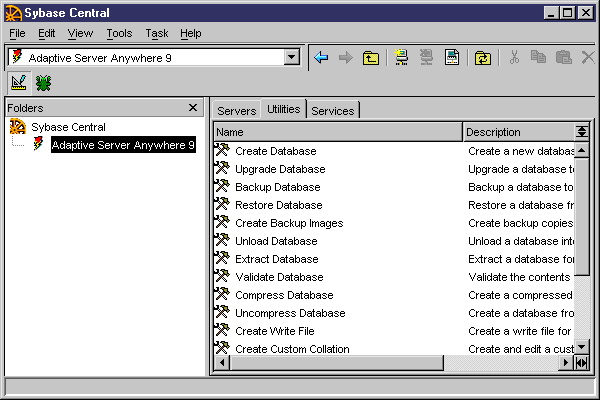Screen dimensions: 600x400
Task: Go up one folder level icon
Action: (371, 58)
